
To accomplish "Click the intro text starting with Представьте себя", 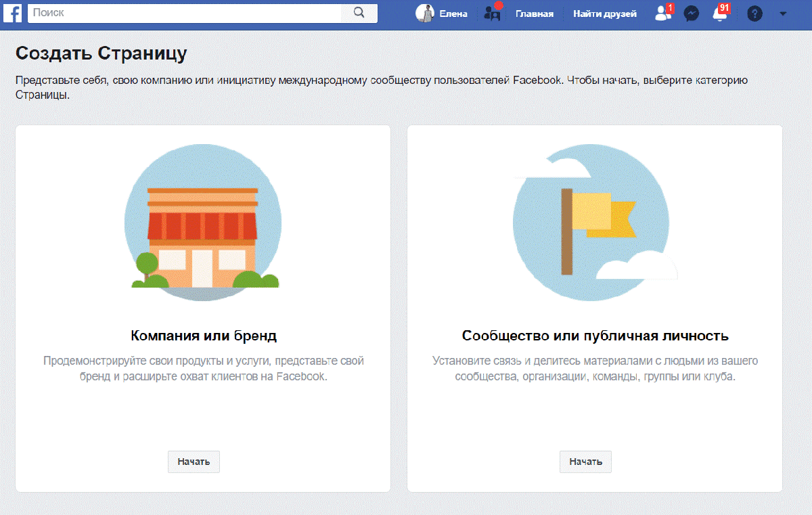I will tap(382, 88).
